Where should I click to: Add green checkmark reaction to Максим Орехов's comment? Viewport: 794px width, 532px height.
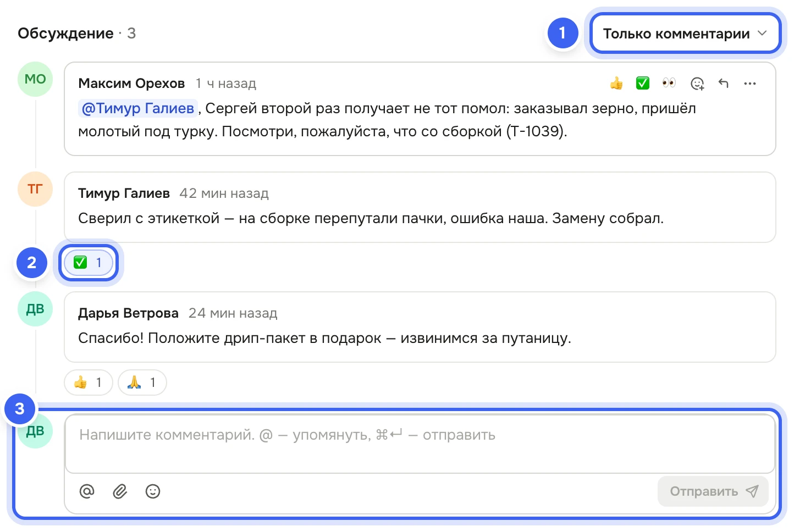click(643, 84)
